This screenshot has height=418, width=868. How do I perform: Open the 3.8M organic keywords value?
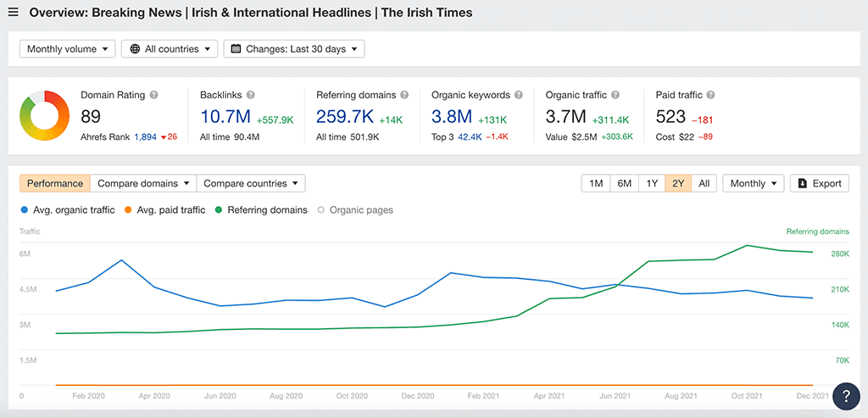click(452, 117)
